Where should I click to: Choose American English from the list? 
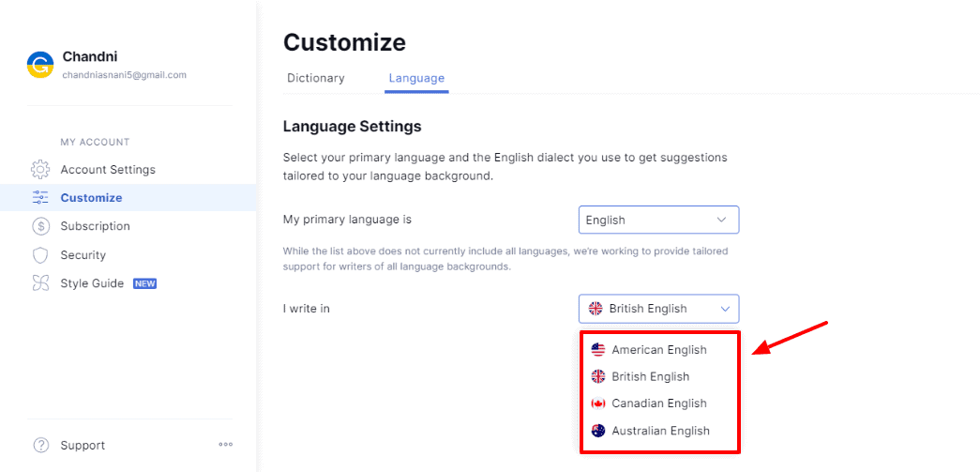tap(658, 350)
